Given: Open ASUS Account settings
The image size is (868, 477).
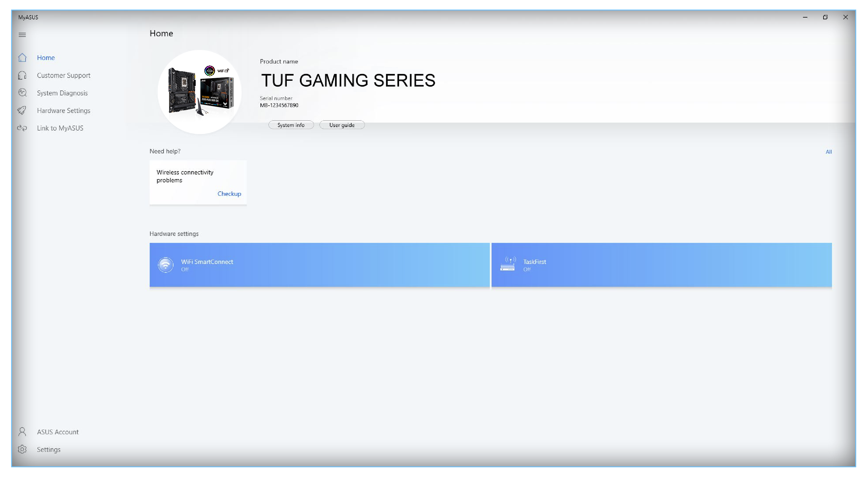Looking at the screenshot, I should click(58, 432).
